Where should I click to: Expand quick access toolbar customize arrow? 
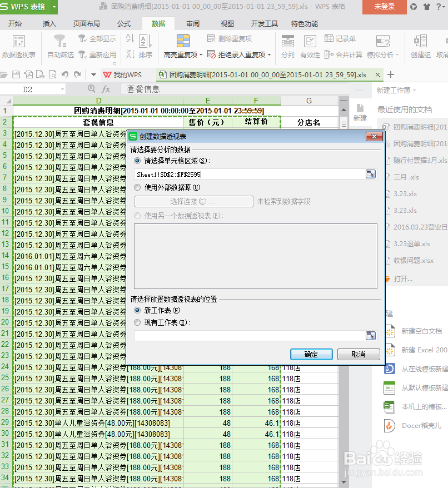point(93,74)
